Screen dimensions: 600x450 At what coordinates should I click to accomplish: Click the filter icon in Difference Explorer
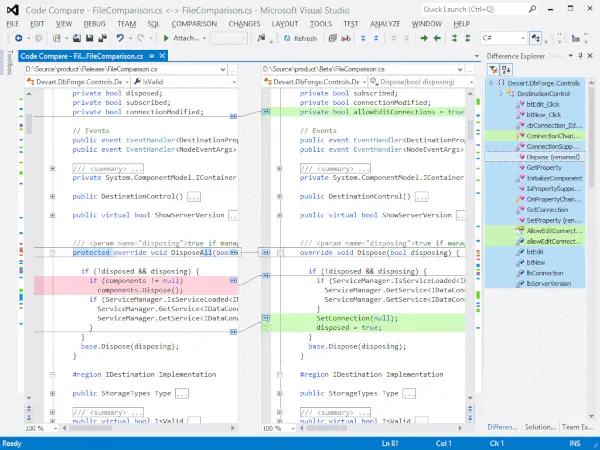pos(493,68)
